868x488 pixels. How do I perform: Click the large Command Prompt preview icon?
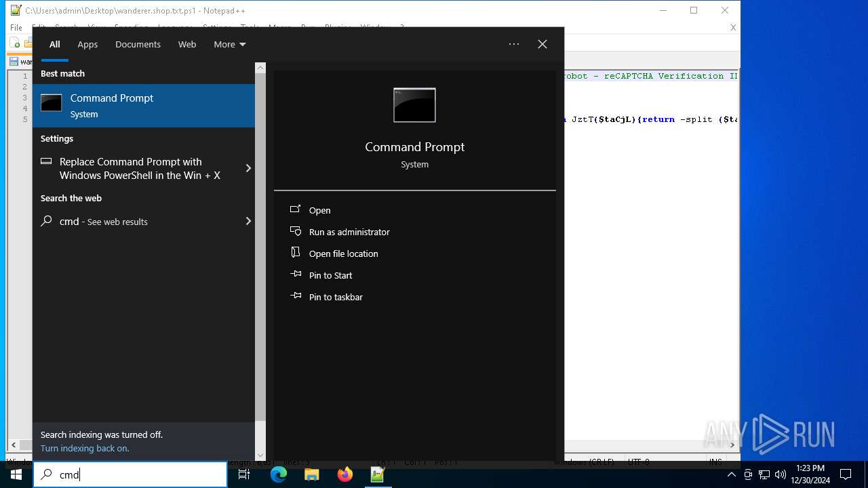coord(414,105)
